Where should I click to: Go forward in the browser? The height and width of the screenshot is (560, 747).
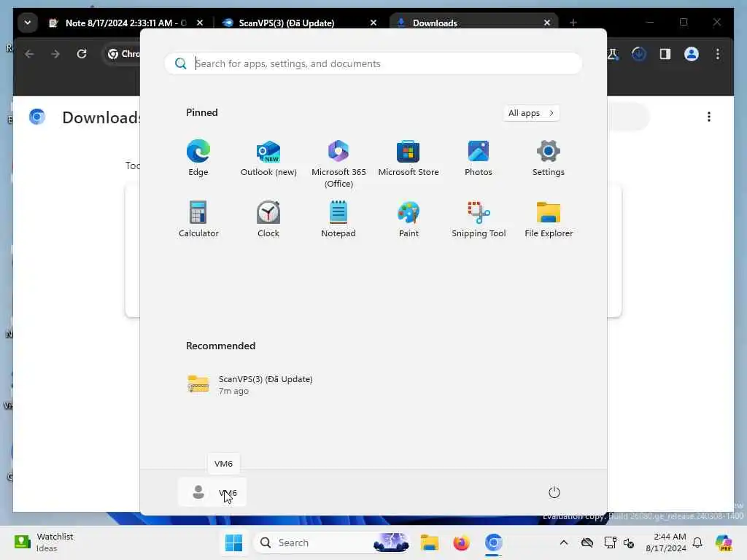[55, 54]
